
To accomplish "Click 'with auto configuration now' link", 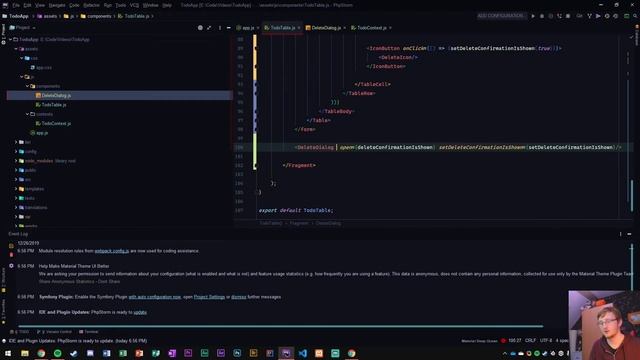I will point(155,297).
